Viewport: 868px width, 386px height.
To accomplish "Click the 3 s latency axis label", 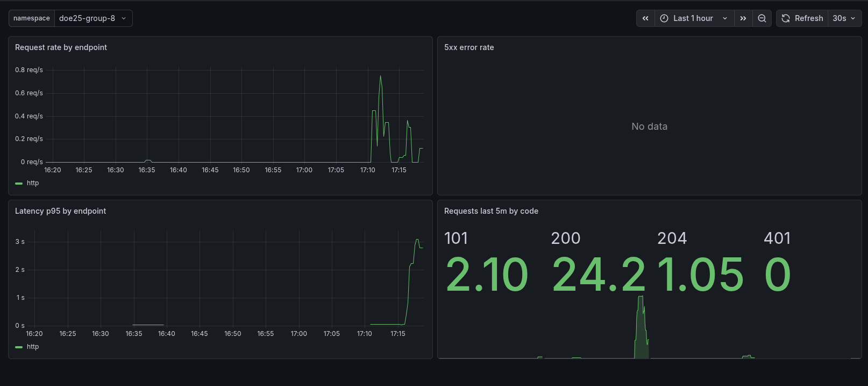I will tap(20, 242).
